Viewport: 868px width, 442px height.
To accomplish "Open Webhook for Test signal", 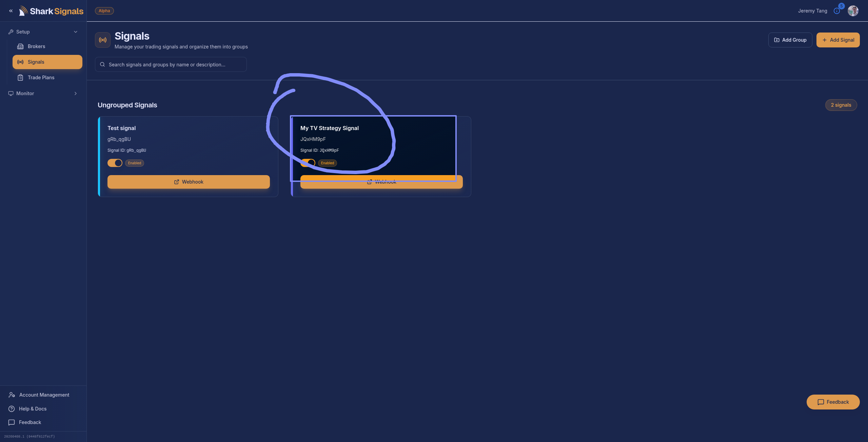I will (189, 182).
